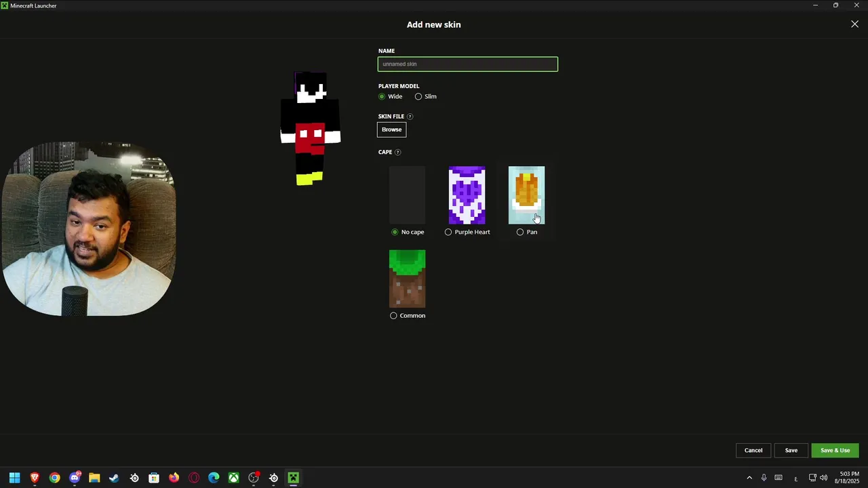The image size is (868, 488).
Task: Choose the Pan cape thumbnail
Action: [526, 195]
